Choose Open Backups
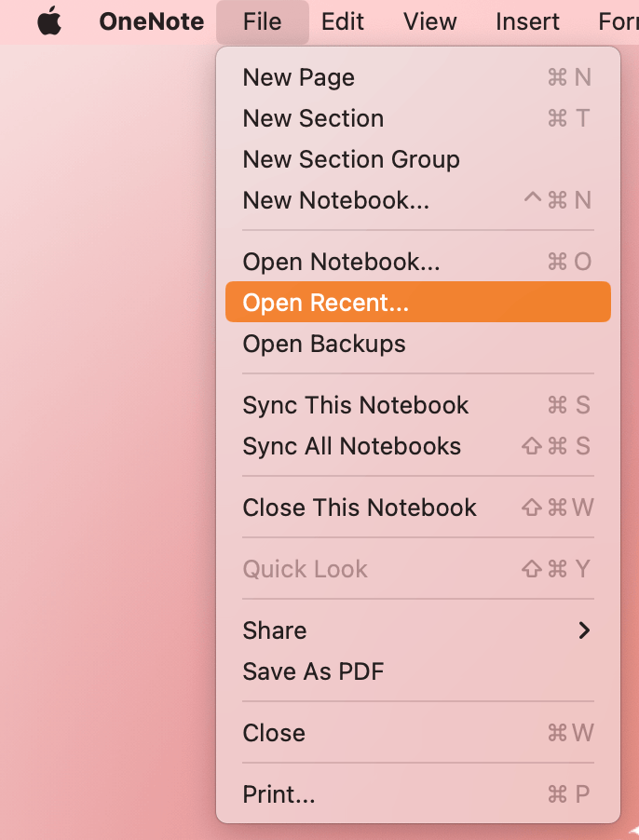The image size is (639, 840). [x=324, y=344]
